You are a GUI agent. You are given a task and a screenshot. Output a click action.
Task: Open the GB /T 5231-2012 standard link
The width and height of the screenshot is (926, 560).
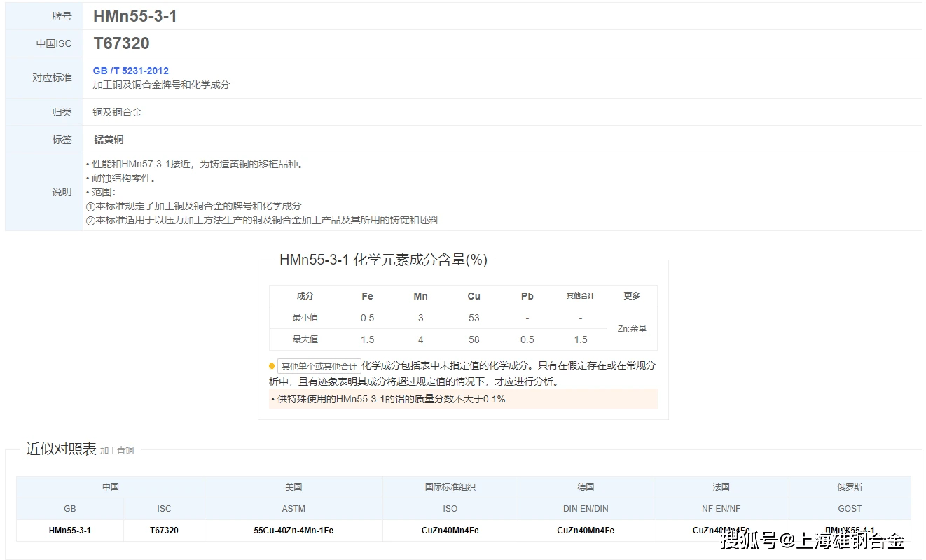[x=130, y=70]
